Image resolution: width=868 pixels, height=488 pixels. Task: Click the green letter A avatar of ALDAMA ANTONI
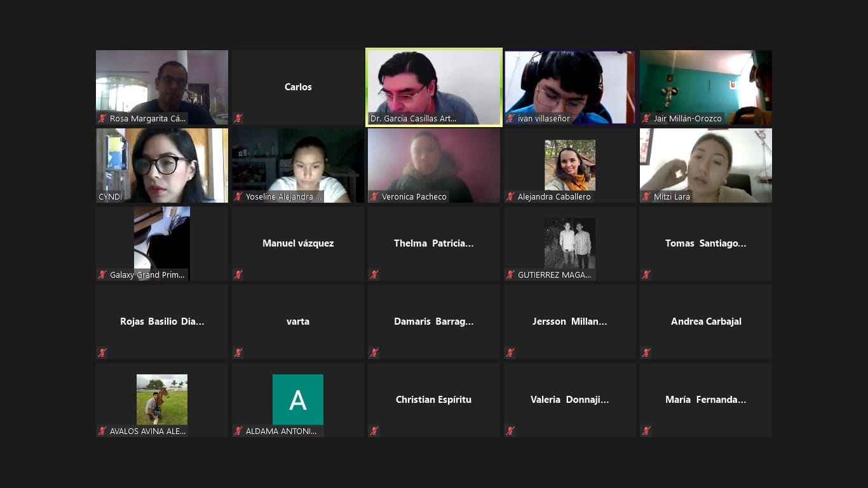point(298,399)
